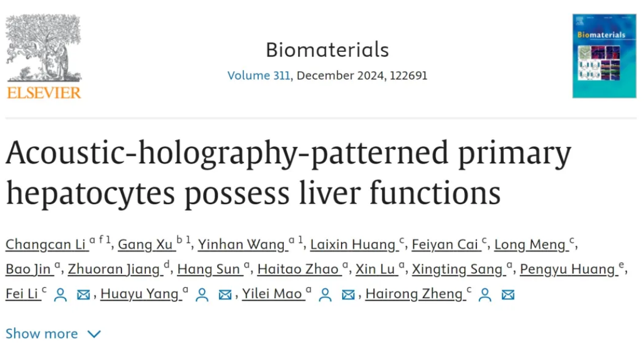This screenshot has width=644, height=349.
Task: Click the chevron next to Show more
Action: (x=94, y=334)
